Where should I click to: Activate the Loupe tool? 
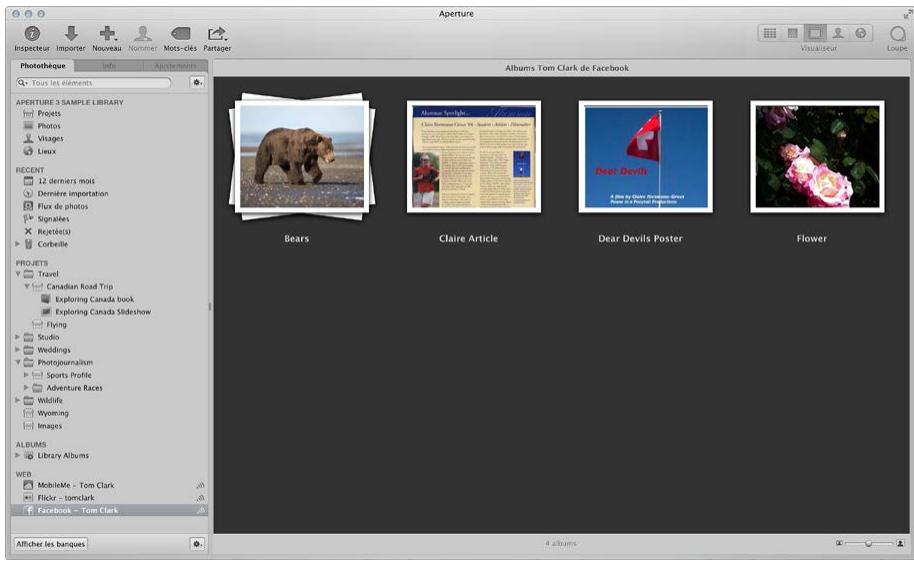pos(898,34)
